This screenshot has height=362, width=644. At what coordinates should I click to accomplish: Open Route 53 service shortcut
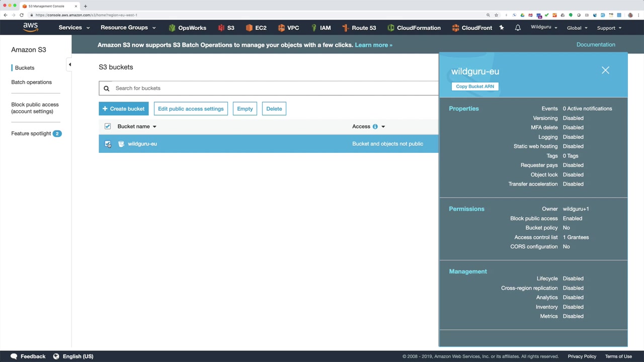pyautogui.click(x=359, y=28)
